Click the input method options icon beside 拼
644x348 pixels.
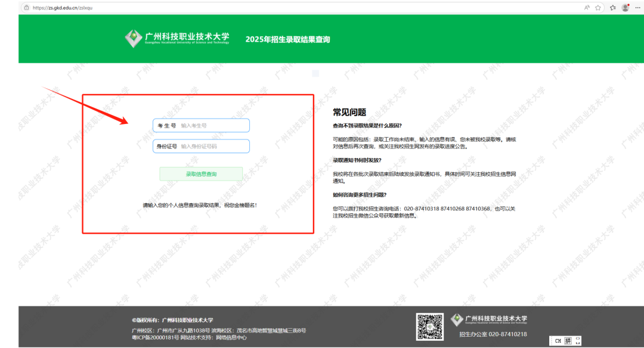578,341
